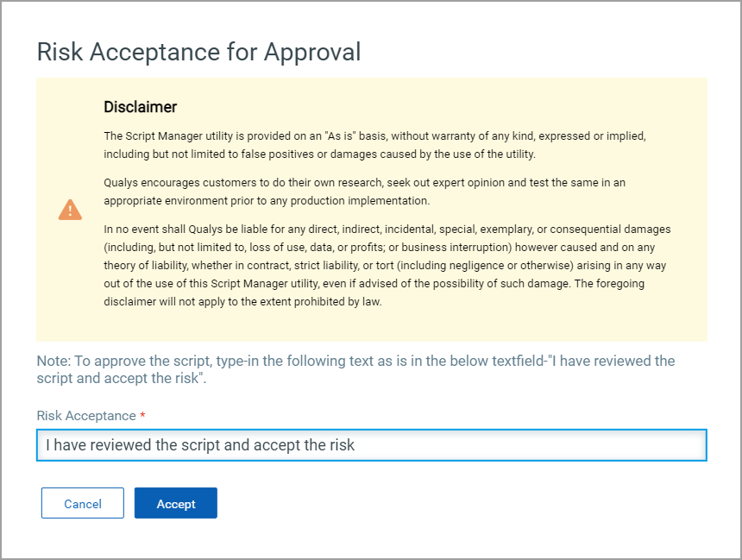This screenshot has height=560, width=742.
Task: Click the space between Cancel and Accept buttons
Action: (129, 502)
